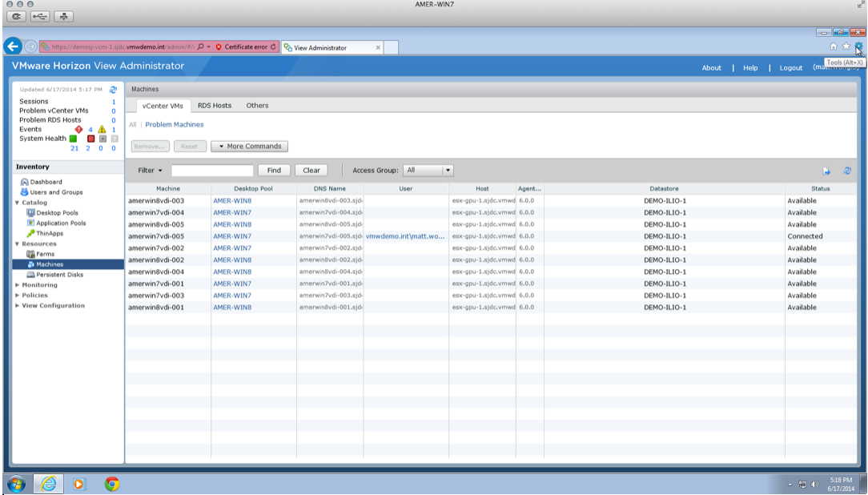
Task: Click the Logout link
Action: click(x=791, y=68)
